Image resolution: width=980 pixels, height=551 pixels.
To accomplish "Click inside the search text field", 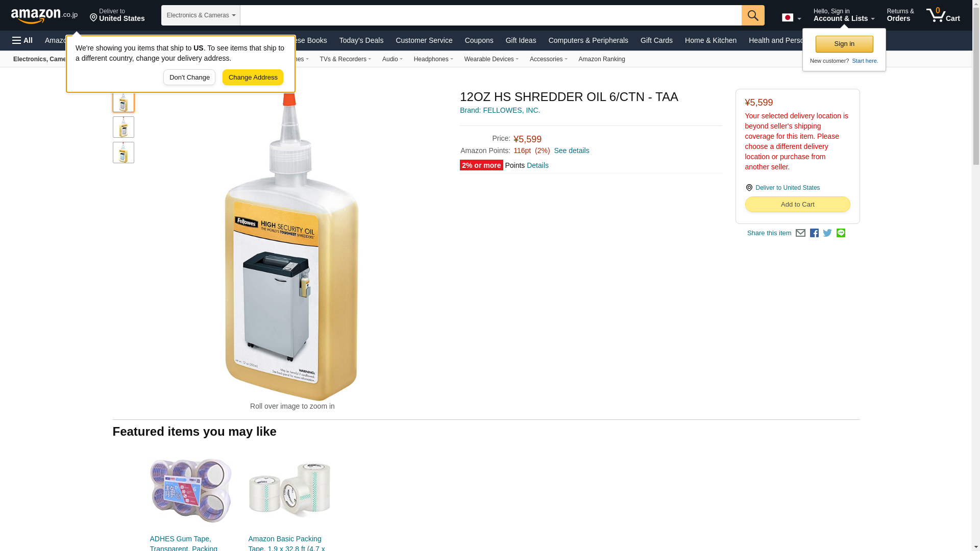I will (491, 15).
